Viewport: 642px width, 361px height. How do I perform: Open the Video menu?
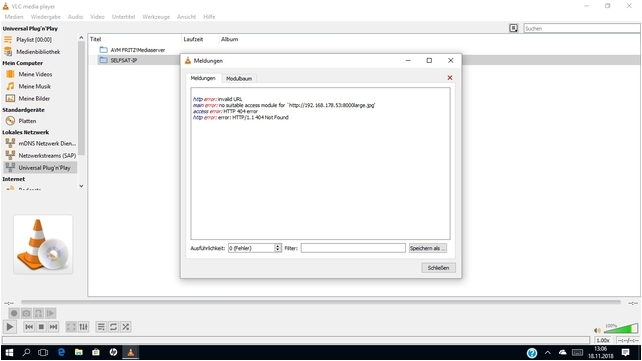pyautogui.click(x=97, y=17)
